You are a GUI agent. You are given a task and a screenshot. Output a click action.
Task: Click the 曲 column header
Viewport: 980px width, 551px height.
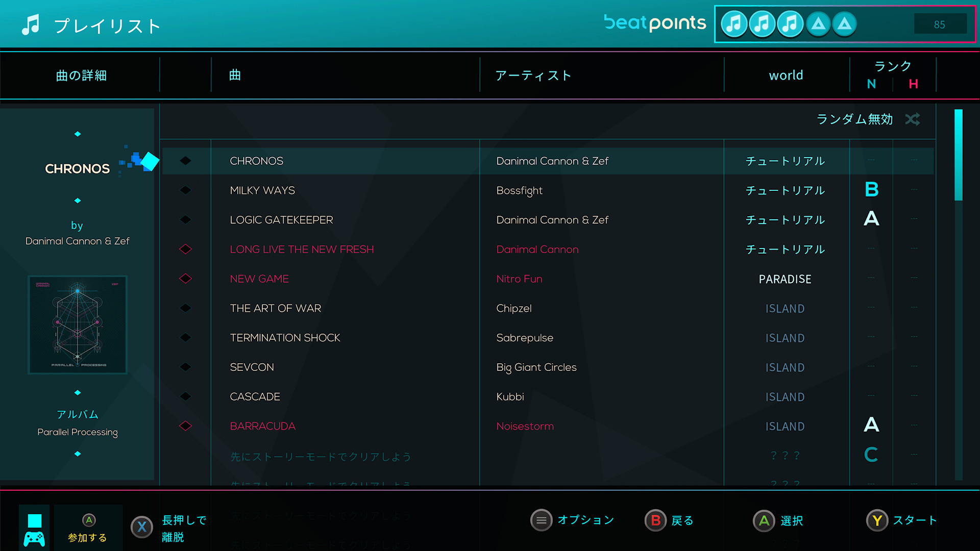pos(235,76)
